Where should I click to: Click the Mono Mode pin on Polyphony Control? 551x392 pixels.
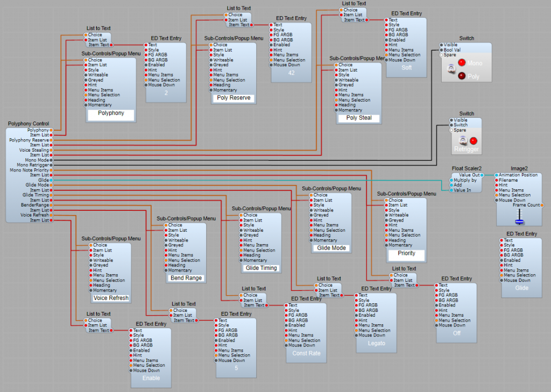51,160
